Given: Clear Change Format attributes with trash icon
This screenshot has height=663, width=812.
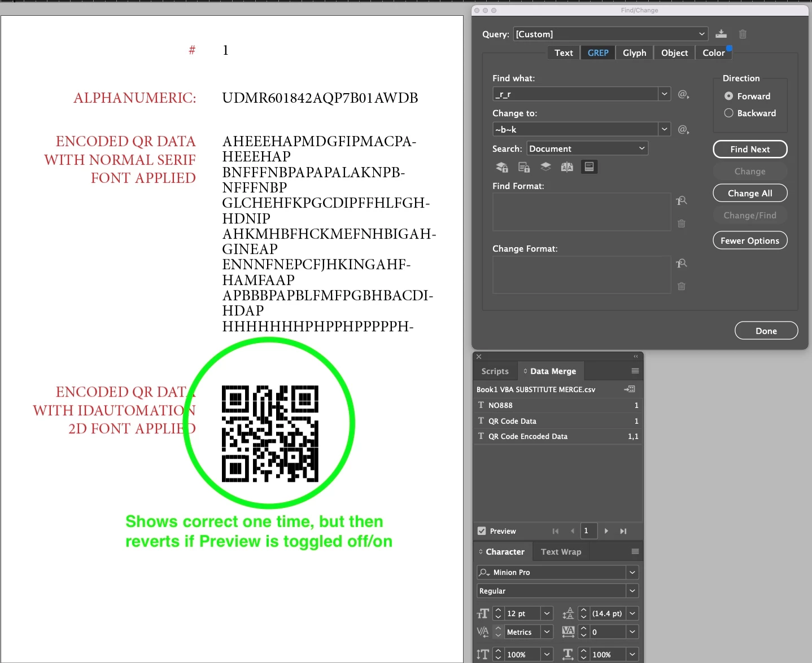Looking at the screenshot, I should pyautogui.click(x=682, y=286).
